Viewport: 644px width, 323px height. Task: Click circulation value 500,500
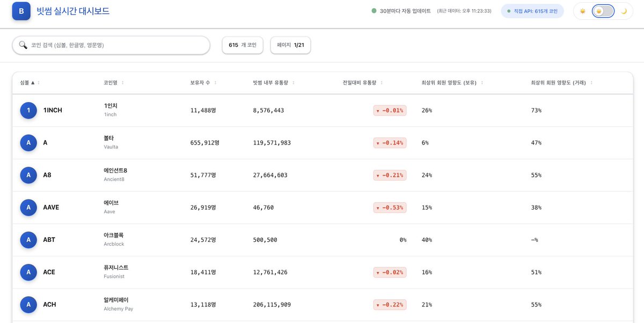(x=265, y=240)
